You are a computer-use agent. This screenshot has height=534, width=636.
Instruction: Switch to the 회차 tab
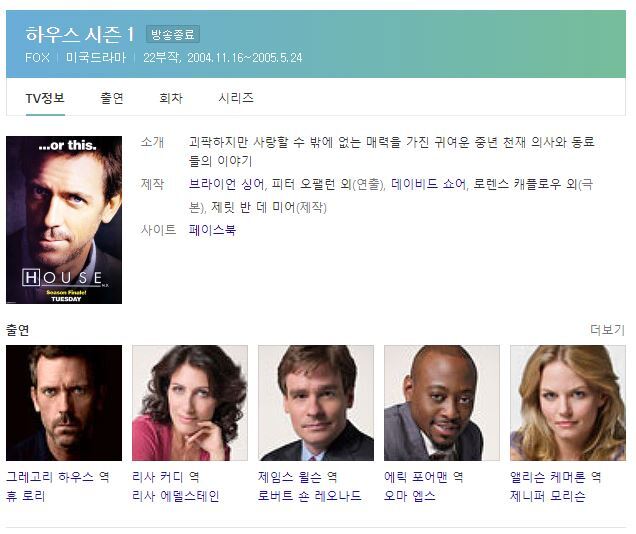[x=171, y=98]
